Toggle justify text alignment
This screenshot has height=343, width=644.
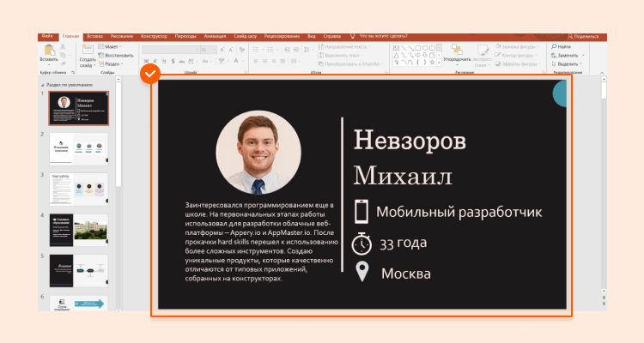coord(283,61)
